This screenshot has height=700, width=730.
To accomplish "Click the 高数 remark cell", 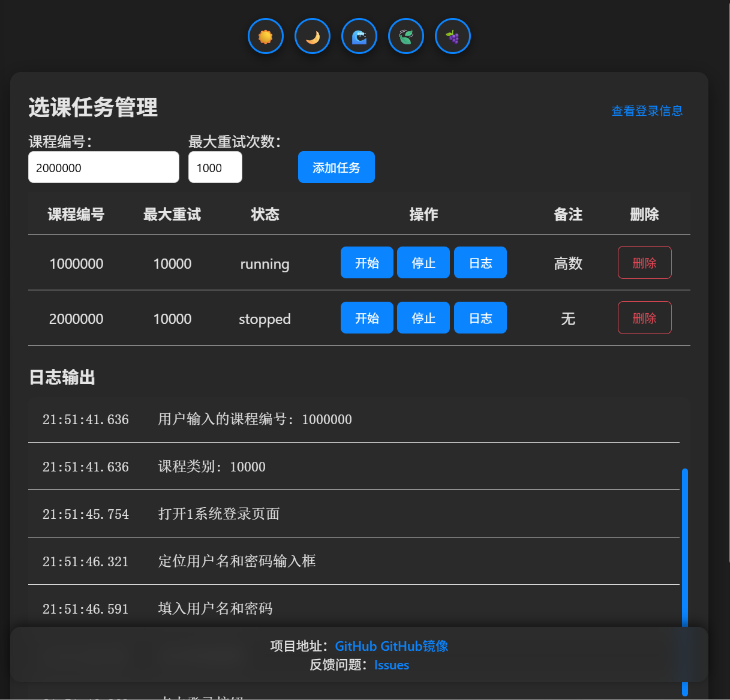I will 568,263.
